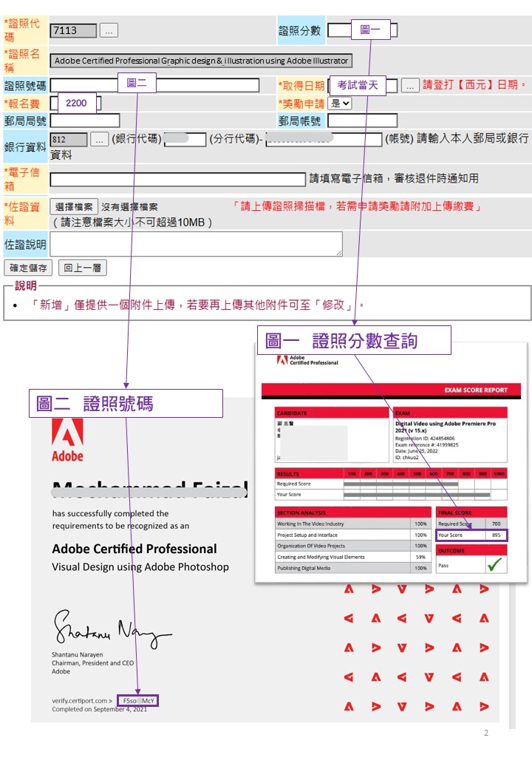Click the 證照號碼 input field
Image resolution: width=532 pixels, height=769 pixels.
coord(154,85)
